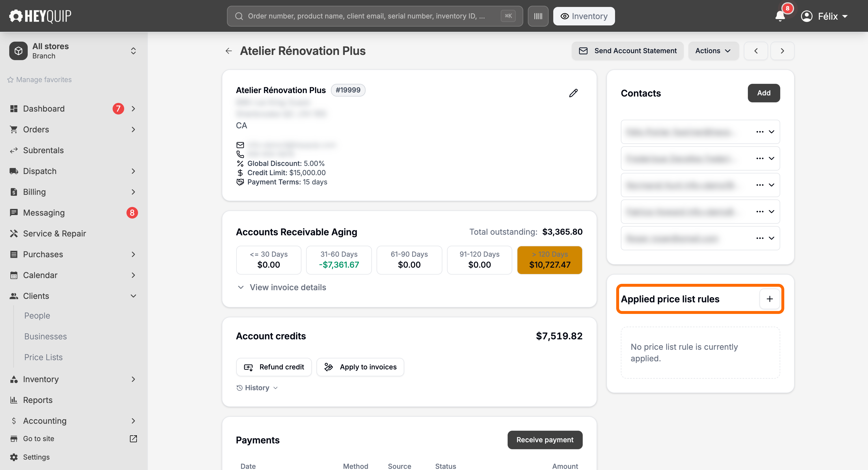Click the #19999 client ID badge
The width and height of the screenshot is (868, 470).
(348, 90)
